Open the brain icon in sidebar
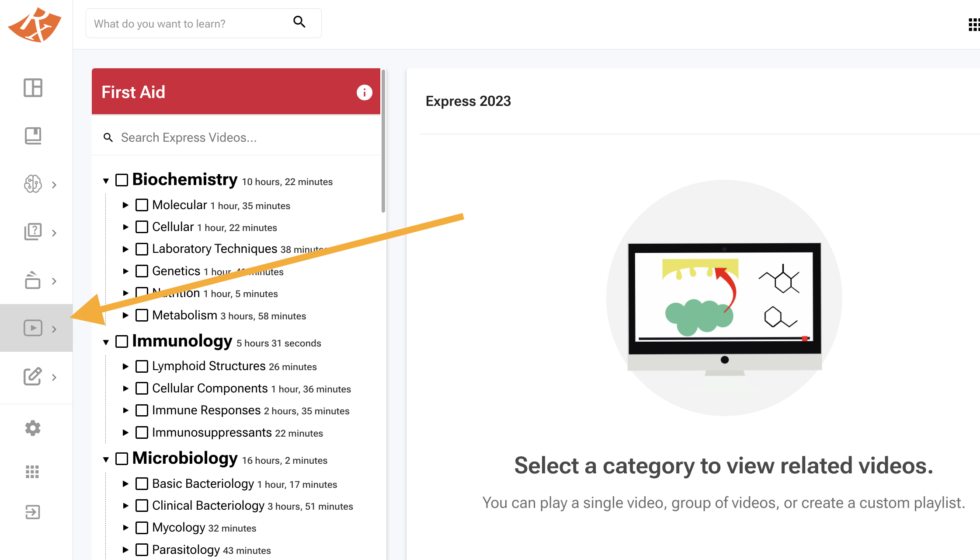 click(x=33, y=184)
